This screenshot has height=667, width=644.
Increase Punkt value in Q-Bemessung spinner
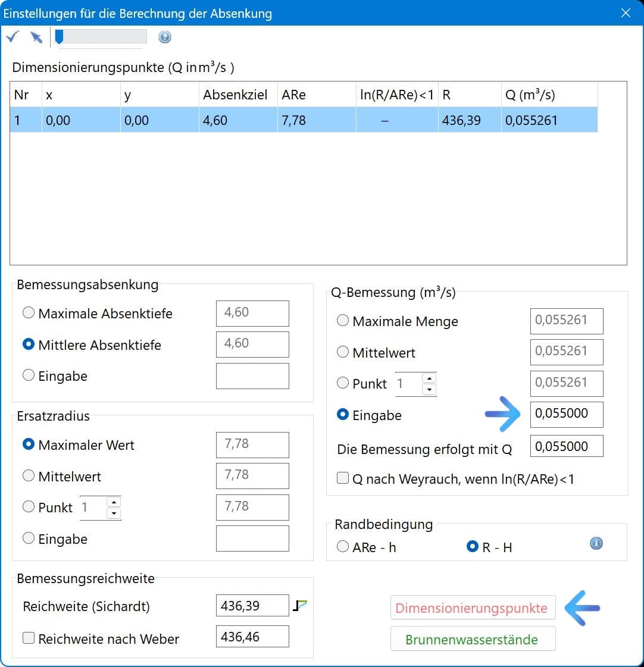coord(429,378)
